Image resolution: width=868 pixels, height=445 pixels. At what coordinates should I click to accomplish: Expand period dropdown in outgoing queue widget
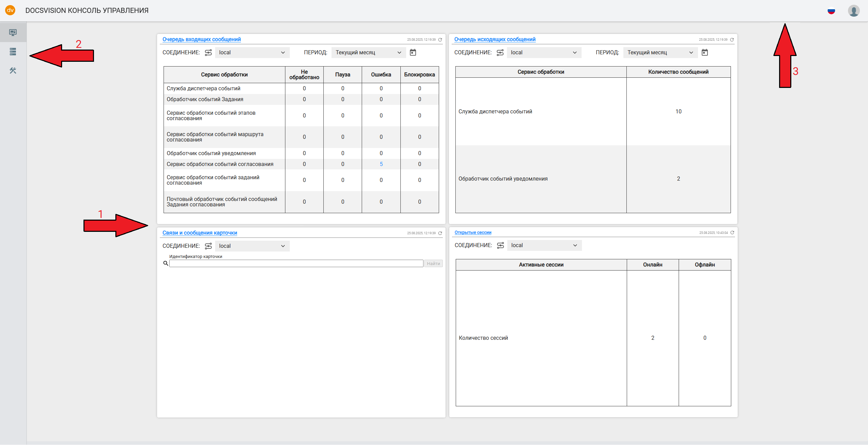click(660, 53)
